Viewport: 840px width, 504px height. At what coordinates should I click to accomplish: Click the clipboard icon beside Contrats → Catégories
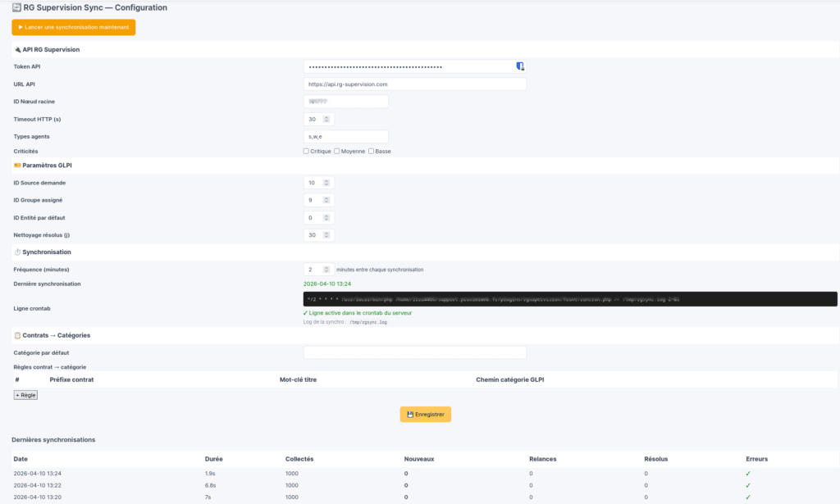pyautogui.click(x=17, y=335)
